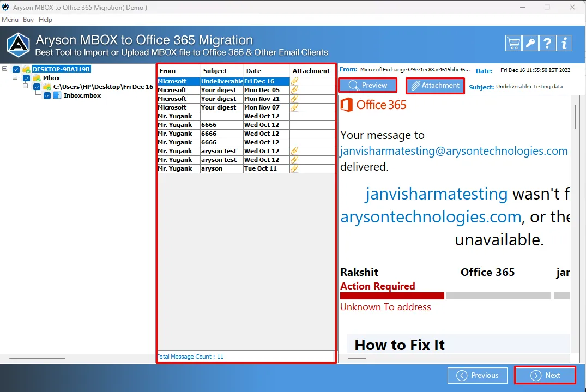Click the Aryson logo in the banner

point(18,45)
